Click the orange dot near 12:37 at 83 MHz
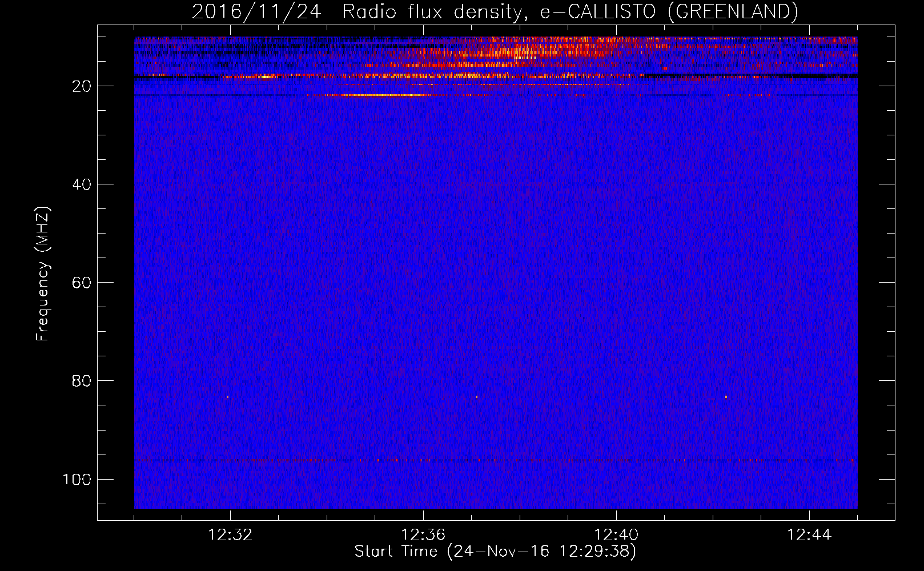The width and height of the screenshot is (924, 571). click(477, 396)
